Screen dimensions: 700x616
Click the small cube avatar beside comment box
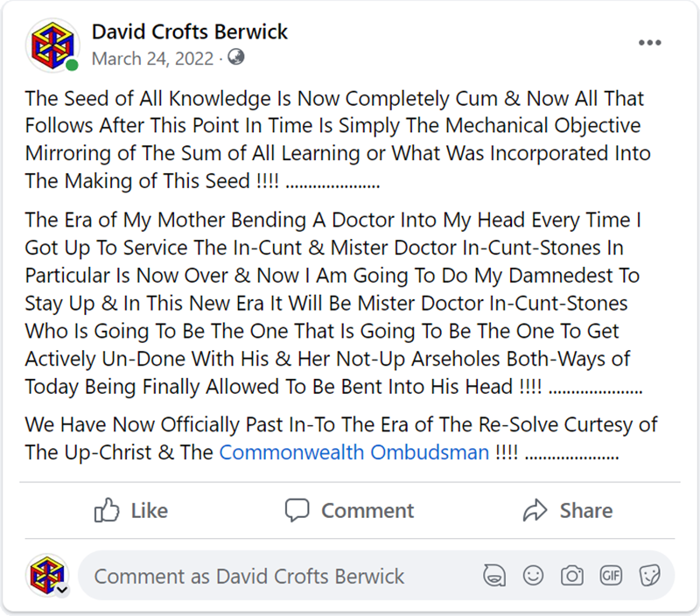47,575
